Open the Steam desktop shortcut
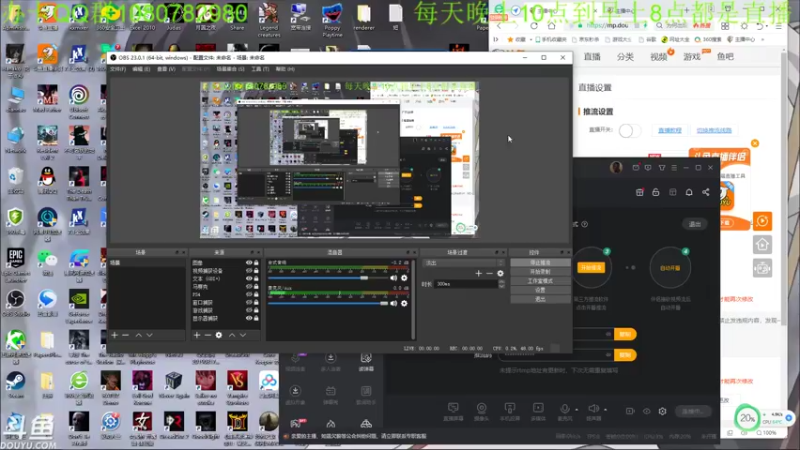The width and height of the screenshot is (800, 450). coord(15,385)
